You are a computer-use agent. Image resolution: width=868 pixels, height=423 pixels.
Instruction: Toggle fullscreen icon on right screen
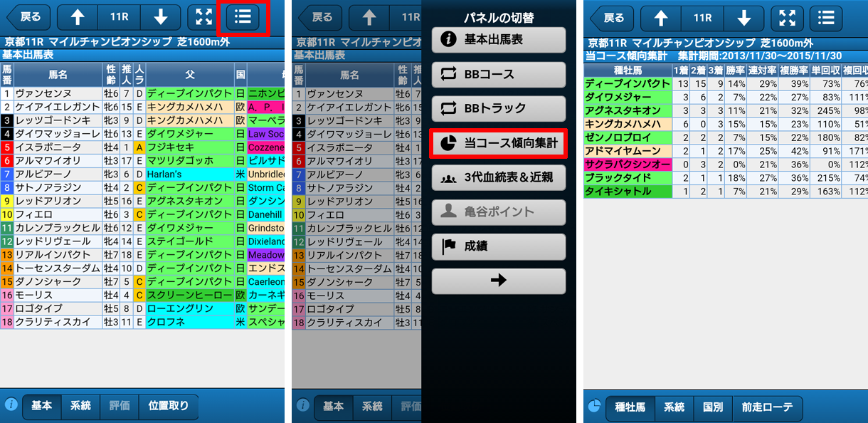pyautogui.click(x=787, y=17)
